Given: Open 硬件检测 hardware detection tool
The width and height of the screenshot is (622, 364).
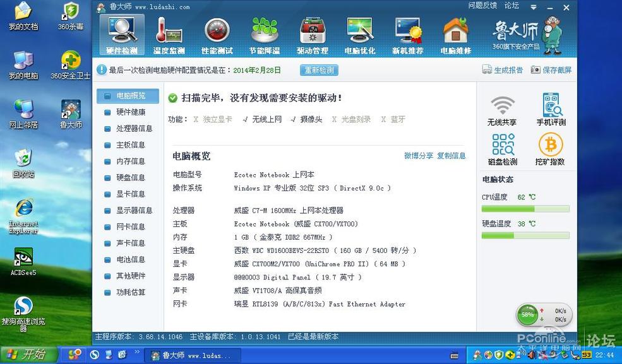Looking at the screenshot, I should point(122,35).
